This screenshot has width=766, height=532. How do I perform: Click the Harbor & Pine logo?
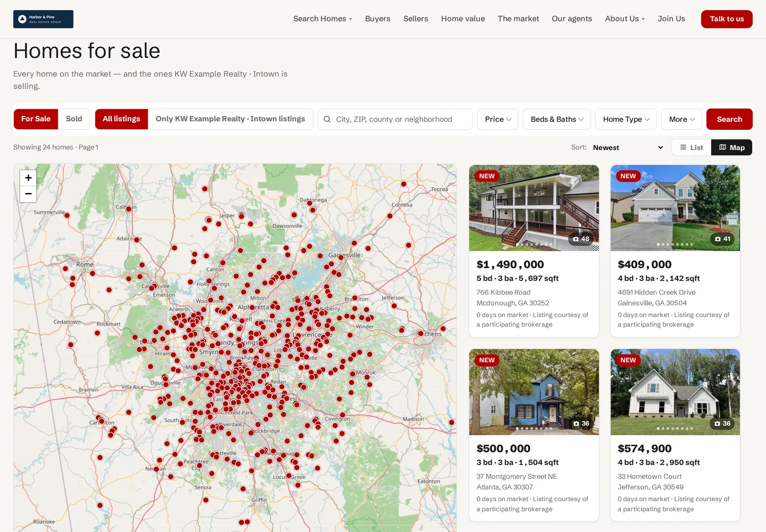tap(43, 19)
